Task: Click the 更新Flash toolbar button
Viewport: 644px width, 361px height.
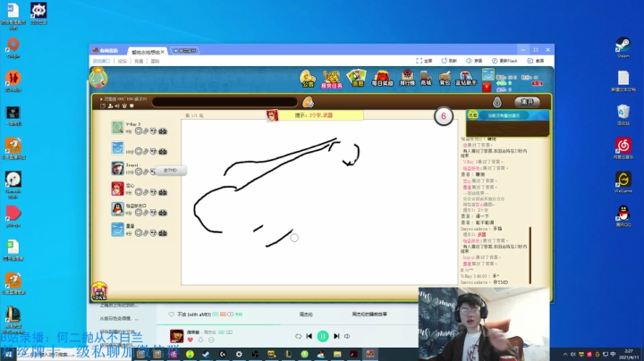Action: coord(504,61)
